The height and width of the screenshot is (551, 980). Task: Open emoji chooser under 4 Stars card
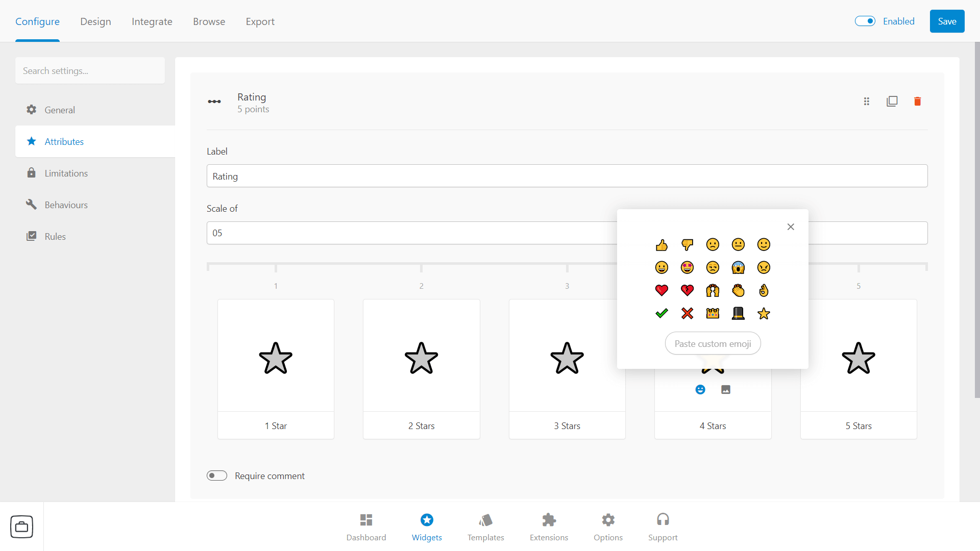(x=700, y=390)
